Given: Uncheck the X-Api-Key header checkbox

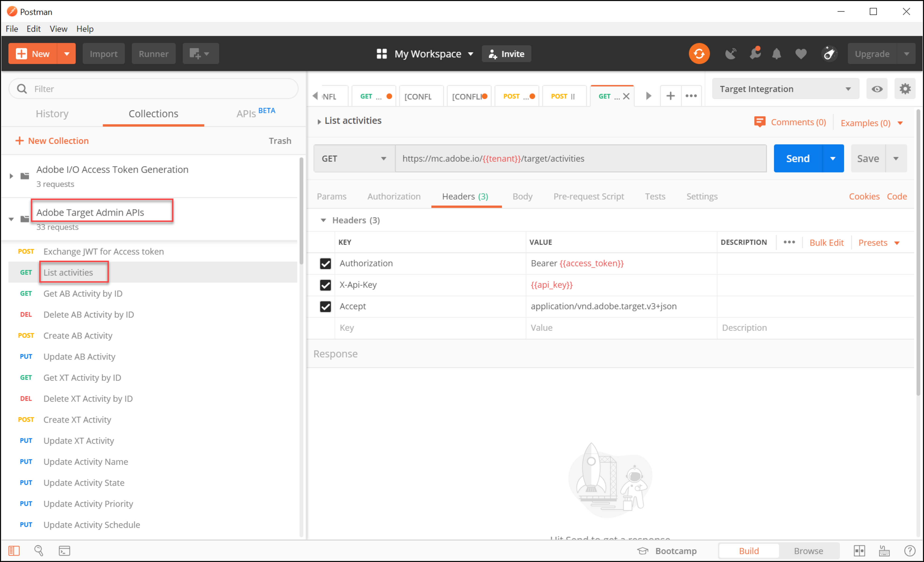Looking at the screenshot, I should [325, 285].
